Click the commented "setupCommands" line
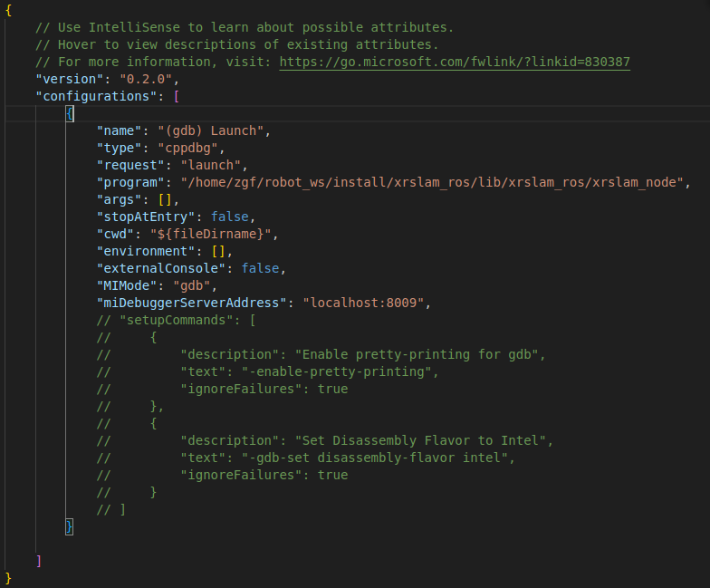Screen dimensions: 710x588 [176, 321]
